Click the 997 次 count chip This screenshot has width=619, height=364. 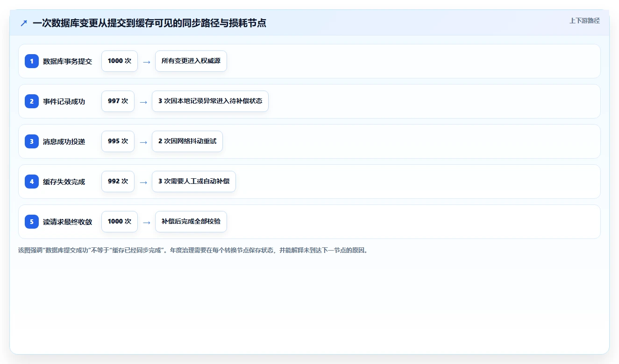coord(118,101)
